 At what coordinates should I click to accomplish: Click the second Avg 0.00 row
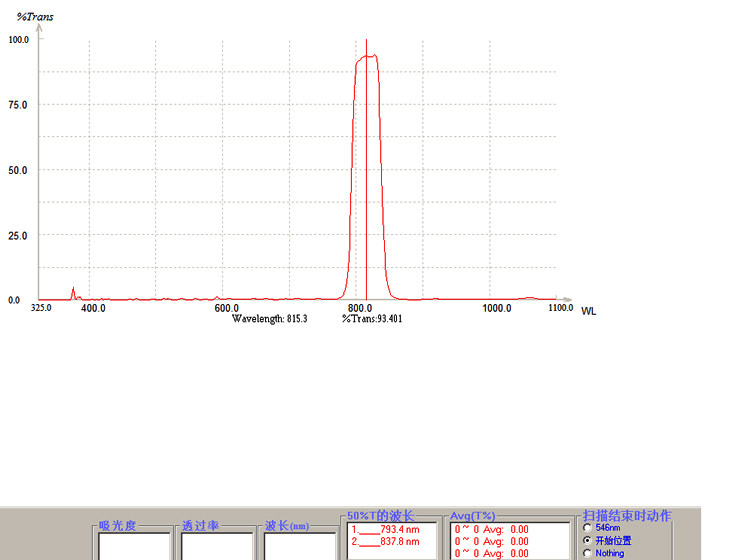tap(492, 541)
